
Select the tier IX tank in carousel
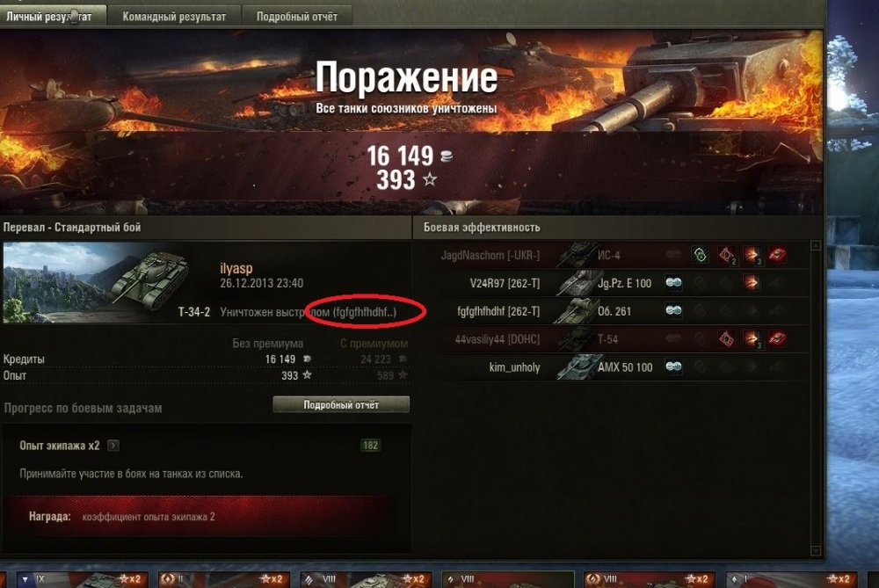coord(81,579)
